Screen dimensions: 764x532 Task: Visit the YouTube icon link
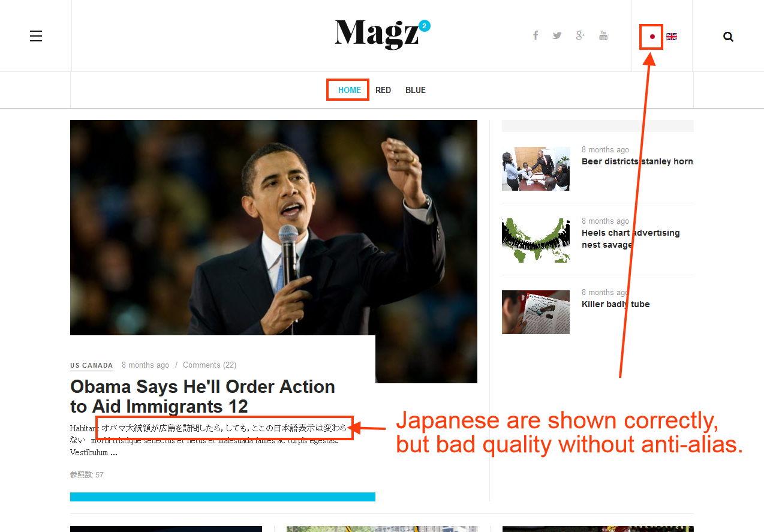603,35
